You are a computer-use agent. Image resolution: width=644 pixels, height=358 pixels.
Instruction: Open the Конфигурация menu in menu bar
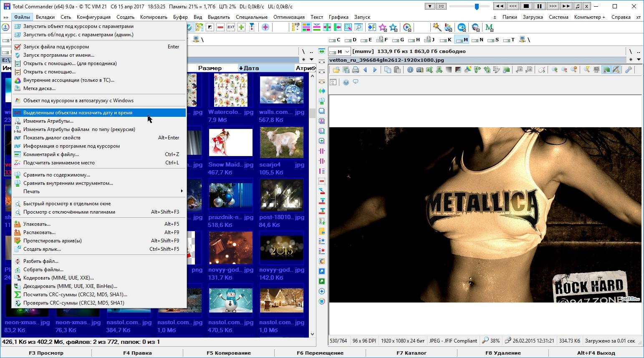click(x=93, y=17)
